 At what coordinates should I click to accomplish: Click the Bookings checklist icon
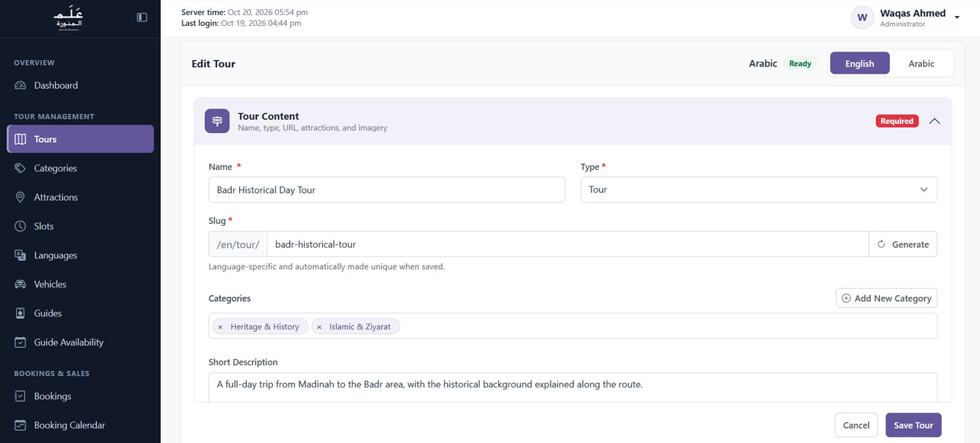pyautogui.click(x=20, y=396)
